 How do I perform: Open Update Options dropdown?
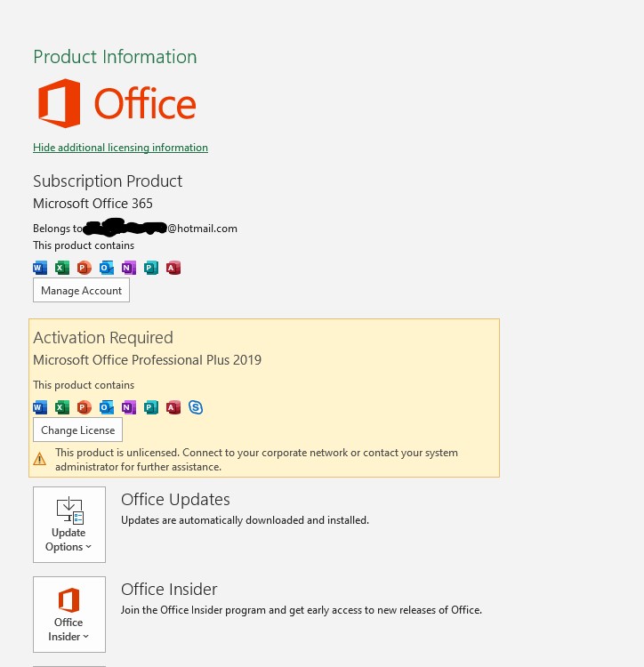pos(69,525)
